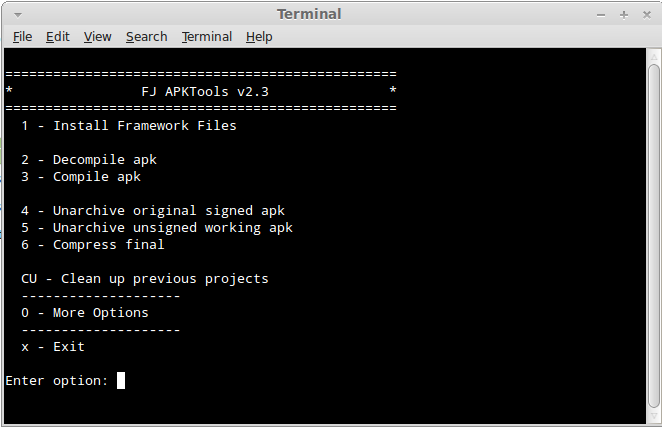Click the Unarchive original signed apk line
The height and width of the screenshot is (427, 662).
pyautogui.click(x=153, y=211)
